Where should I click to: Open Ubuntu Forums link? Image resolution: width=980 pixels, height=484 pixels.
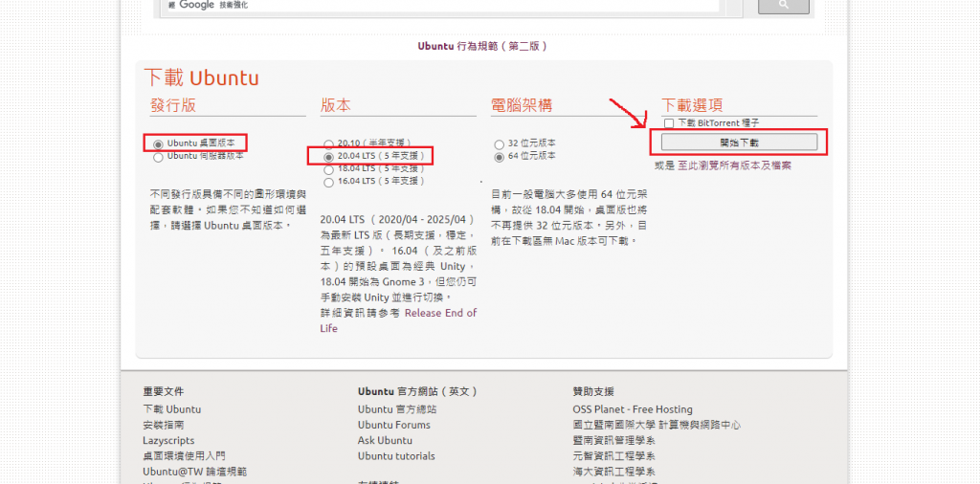pyautogui.click(x=394, y=426)
